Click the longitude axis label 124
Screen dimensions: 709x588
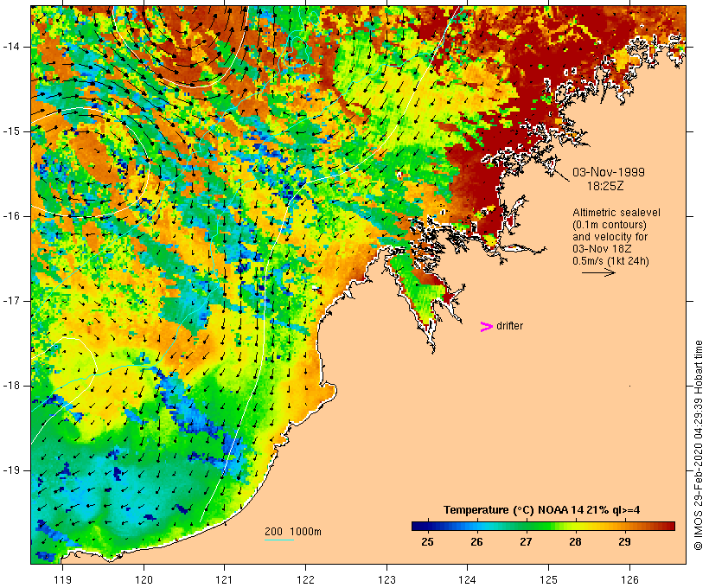(x=467, y=579)
